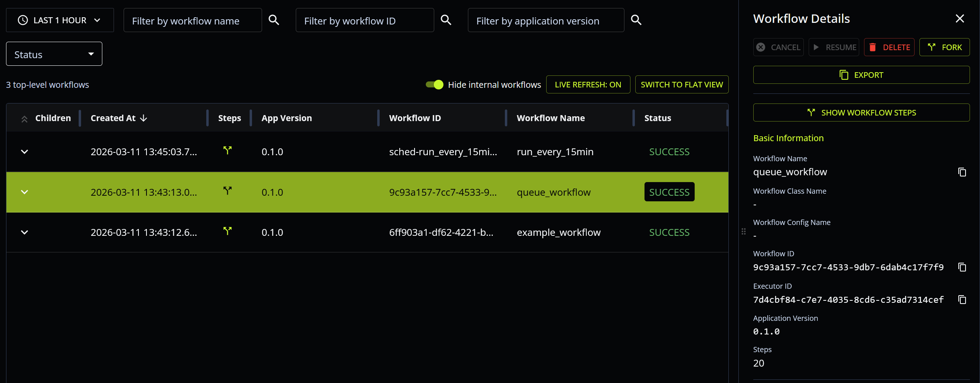Screen dimensions: 980x383
Task: Click search icon beside workflow name filter
Action: (274, 20)
